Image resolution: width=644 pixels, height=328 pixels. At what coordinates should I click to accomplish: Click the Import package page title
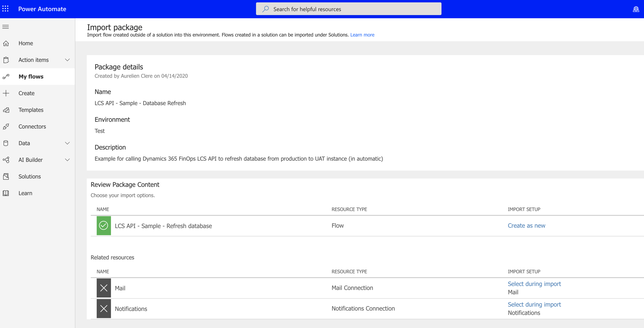click(x=115, y=27)
